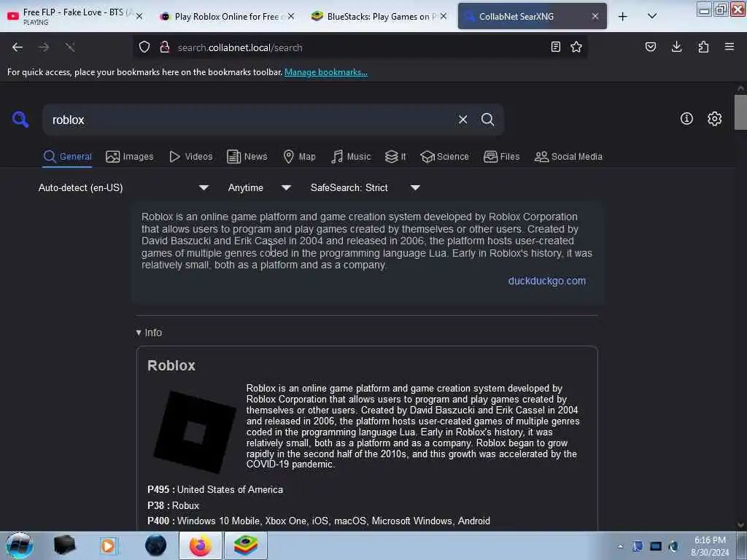Image resolution: width=747 pixels, height=560 pixels.
Task: Open search preferences gear icon
Action: (x=714, y=119)
